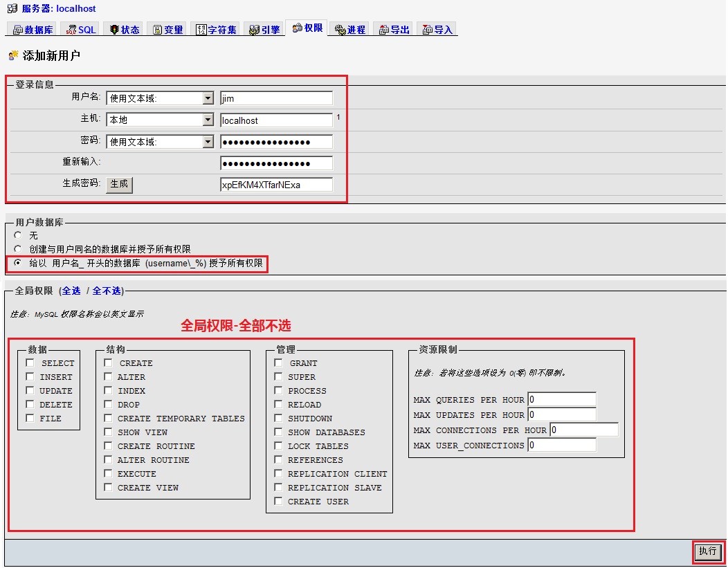
Task: Click the SQL tab icon
Action: (71, 30)
